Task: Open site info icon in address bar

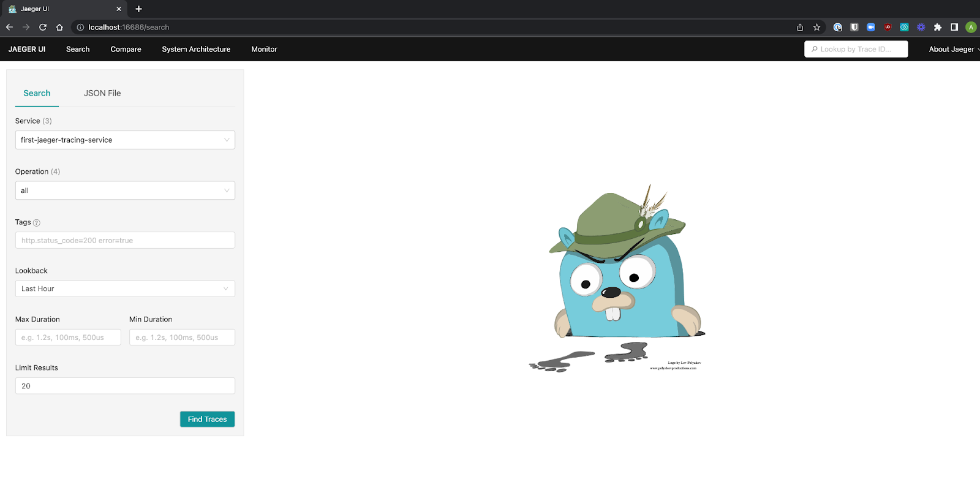Action: pyautogui.click(x=80, y=27)
